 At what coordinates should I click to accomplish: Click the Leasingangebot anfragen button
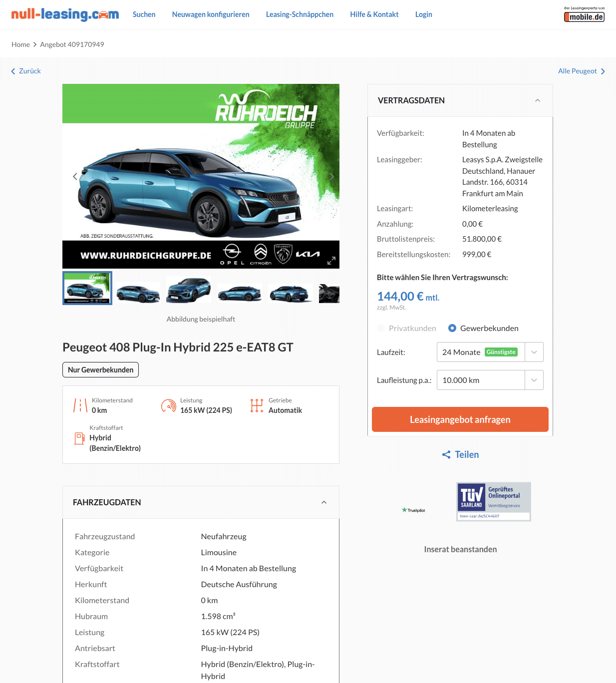[x=460, y=419]
